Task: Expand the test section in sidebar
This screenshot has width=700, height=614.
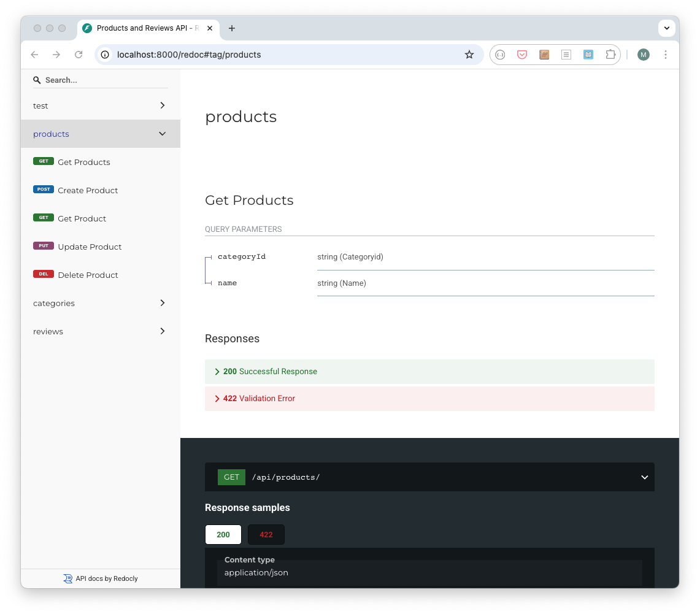Action: click(x=101, y=106)
